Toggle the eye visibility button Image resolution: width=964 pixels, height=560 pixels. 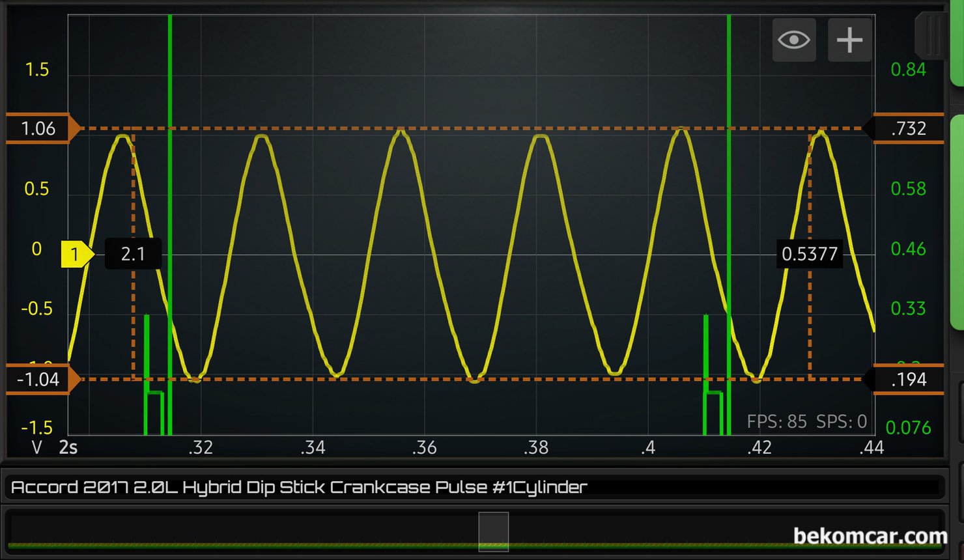[x=793, y=40]
